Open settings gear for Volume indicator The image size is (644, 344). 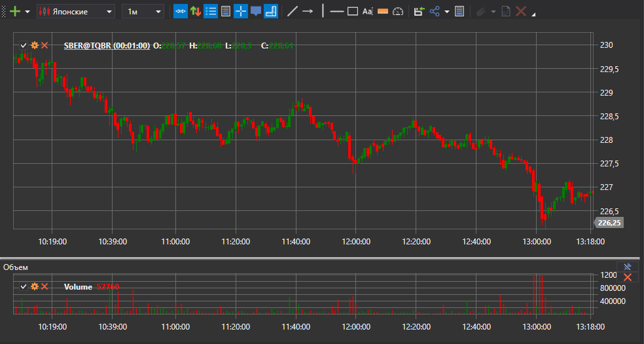coord(35,286)
